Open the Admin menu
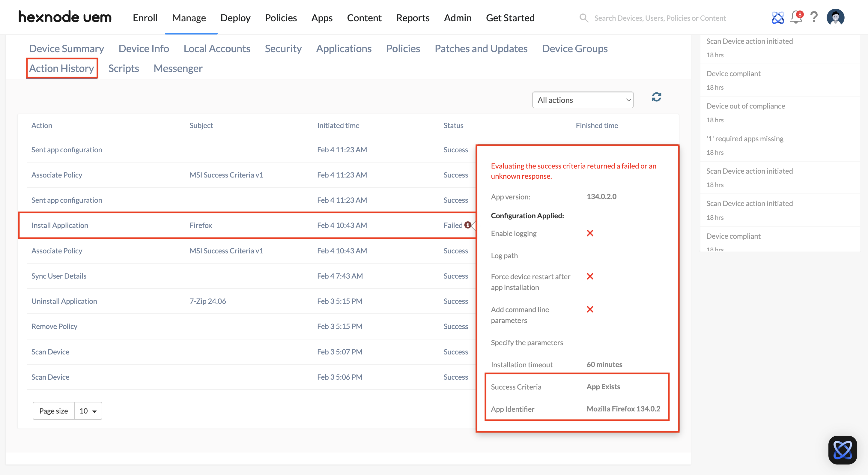 pyautogui.click(x=458, y=18)
